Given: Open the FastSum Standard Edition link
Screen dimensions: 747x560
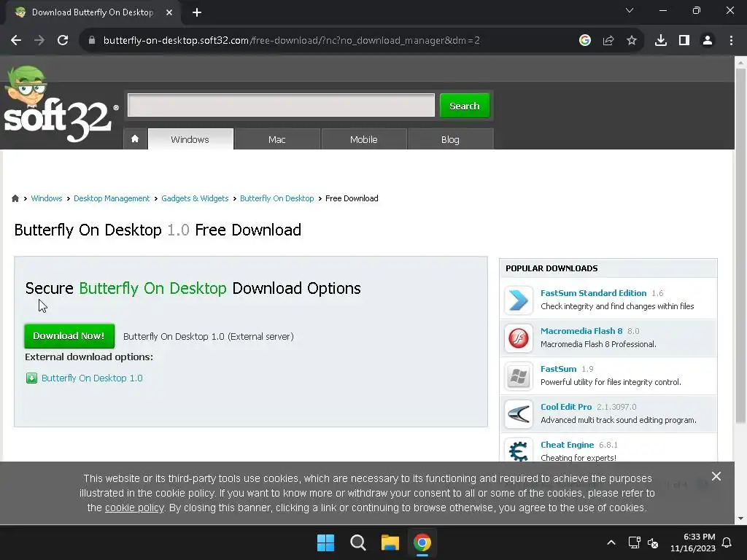Looking at the screenshot, I should point(593,293).
